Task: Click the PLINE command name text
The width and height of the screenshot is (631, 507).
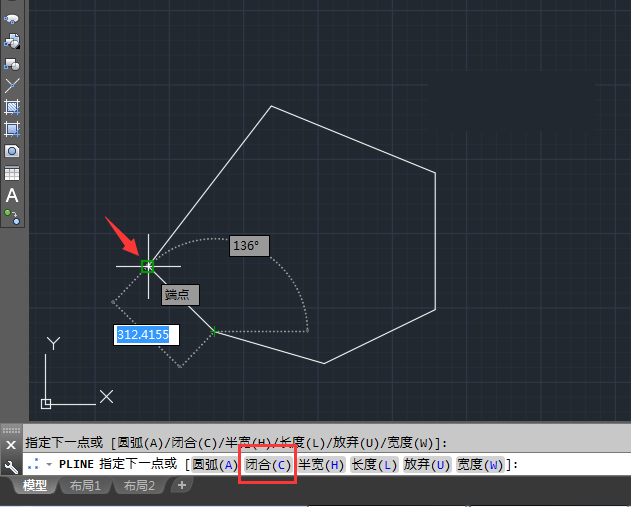Action: click(76, 464)
